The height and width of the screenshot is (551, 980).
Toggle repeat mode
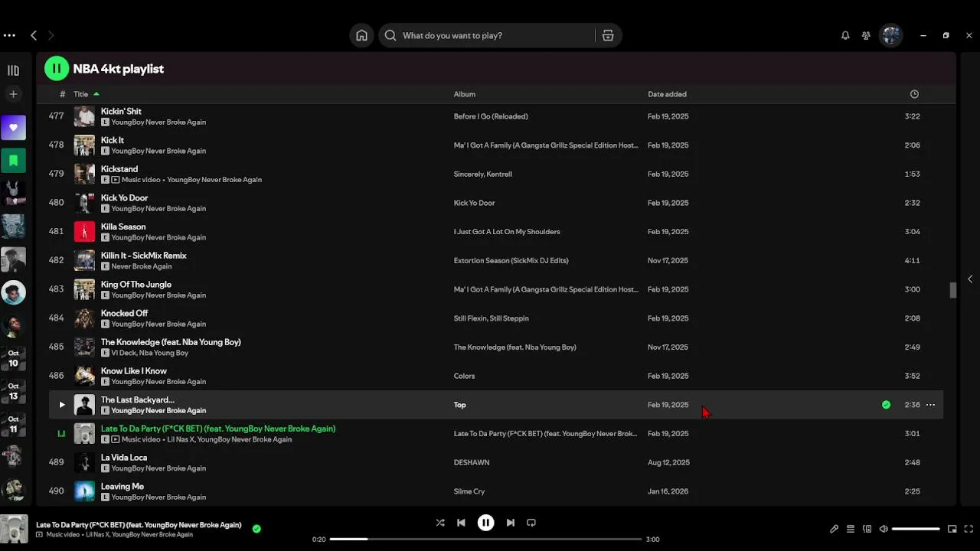[x=531, y=523]
